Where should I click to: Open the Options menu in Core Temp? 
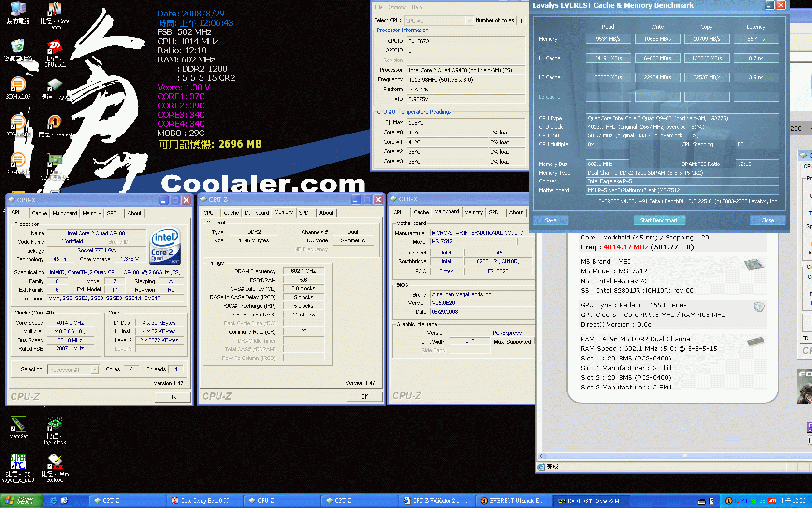(397, 7)
